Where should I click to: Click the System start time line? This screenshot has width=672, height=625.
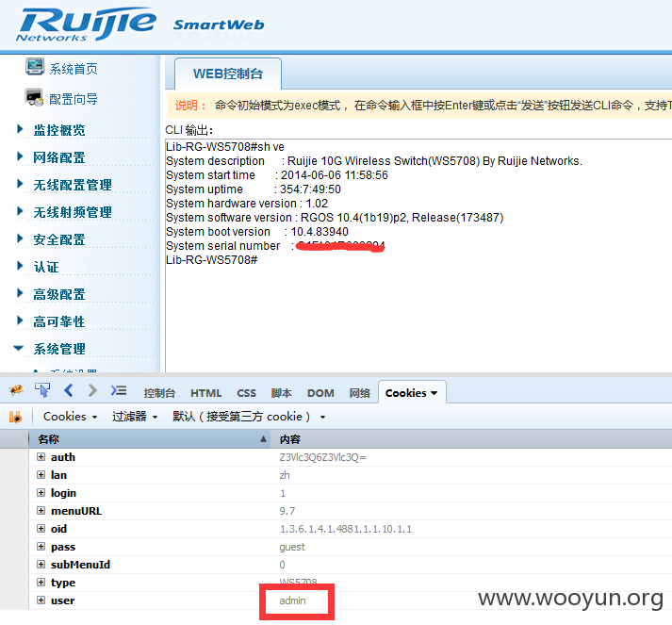pos(277,175)
